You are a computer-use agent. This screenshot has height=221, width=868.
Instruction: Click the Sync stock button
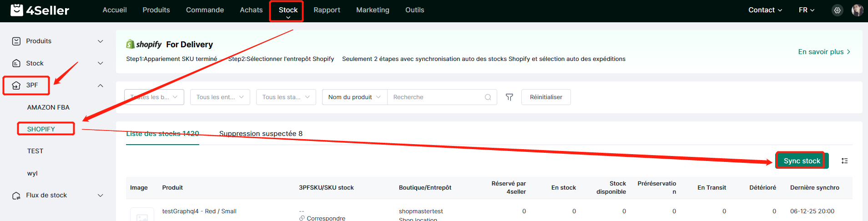tap(802, 161)
